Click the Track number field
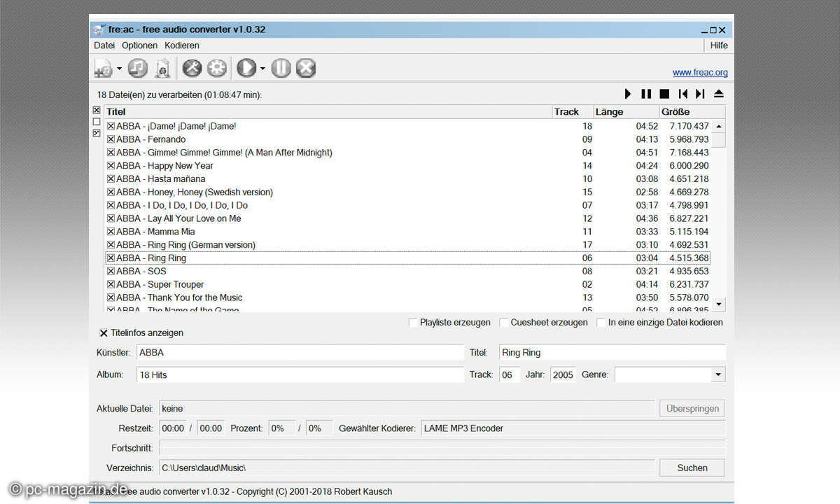840x504 pixels. point(509,374)
